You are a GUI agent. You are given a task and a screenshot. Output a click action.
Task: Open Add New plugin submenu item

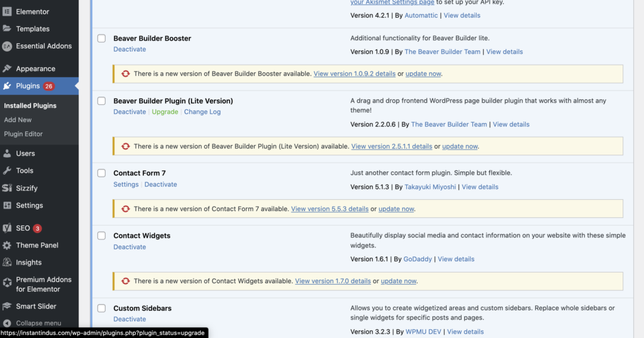pos(18,120)
